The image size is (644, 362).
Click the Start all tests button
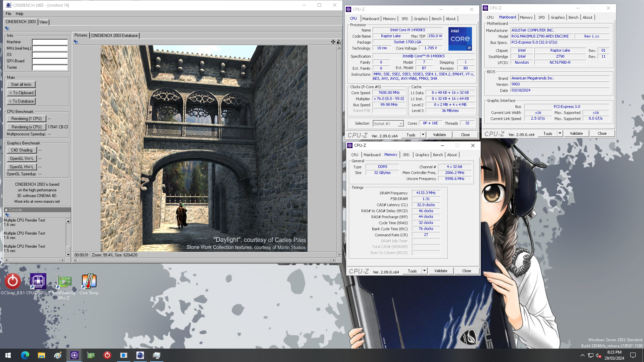[21, 84]
